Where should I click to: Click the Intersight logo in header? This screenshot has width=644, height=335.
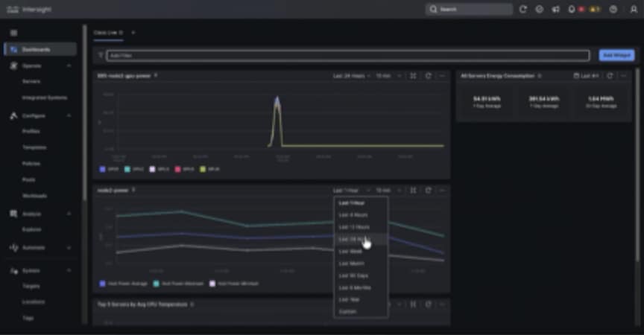coord(29,9)
